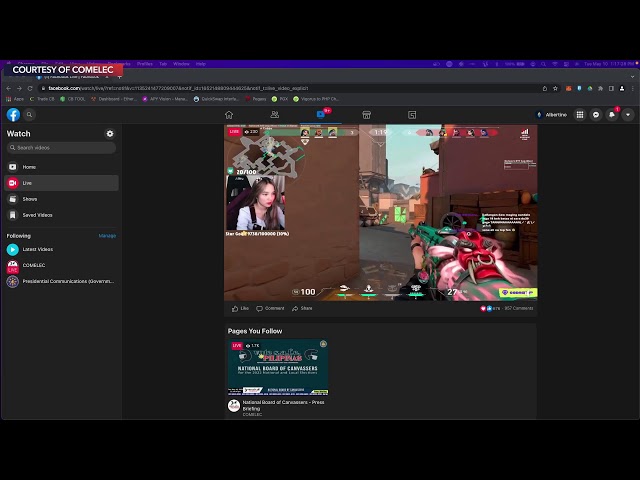Screen dimensions: 640x480
Task: Reload the Chrome page
Action: pyautogui.click(x=30, y=88)
